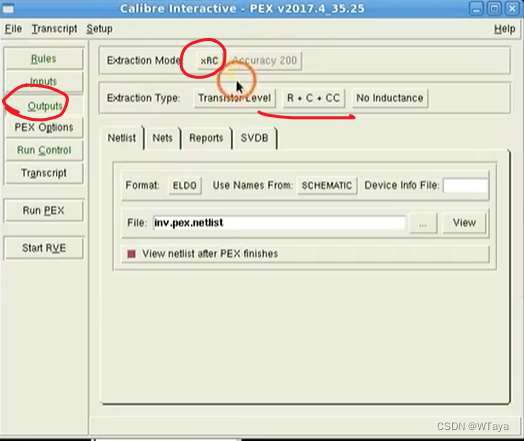Open the Accuracy 200 dropdown
This screenshot has width=524, height=441.
pos(264,60)
